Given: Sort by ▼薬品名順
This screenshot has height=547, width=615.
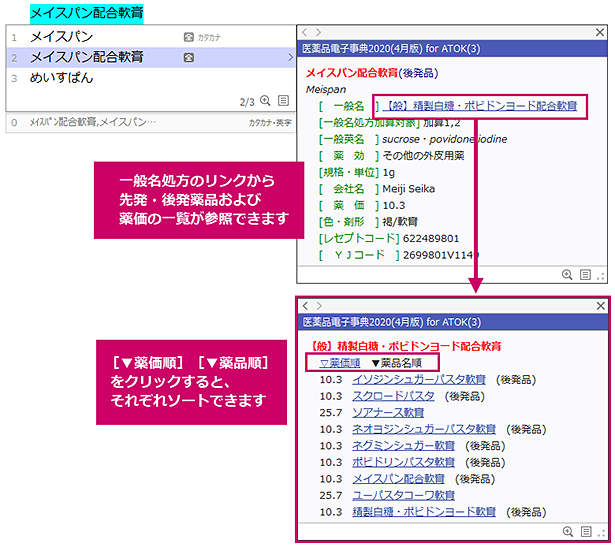Looking at the screenshot, I should [x=396, y=363].
